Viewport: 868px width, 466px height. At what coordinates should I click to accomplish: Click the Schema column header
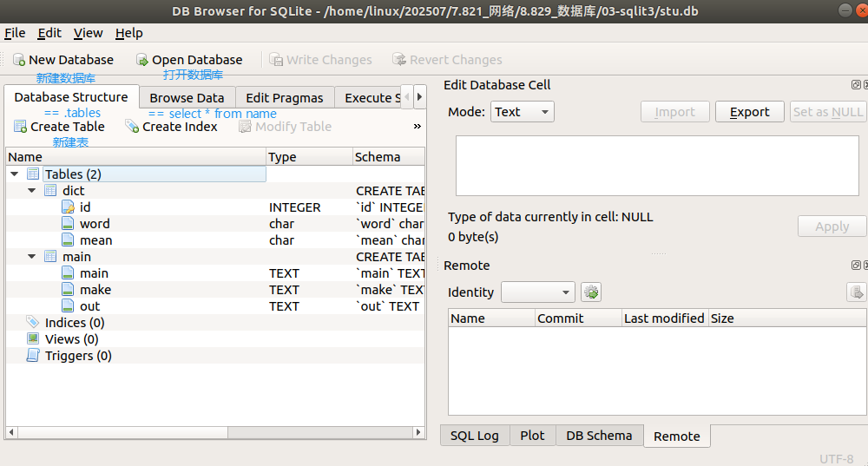click(389, 157)
